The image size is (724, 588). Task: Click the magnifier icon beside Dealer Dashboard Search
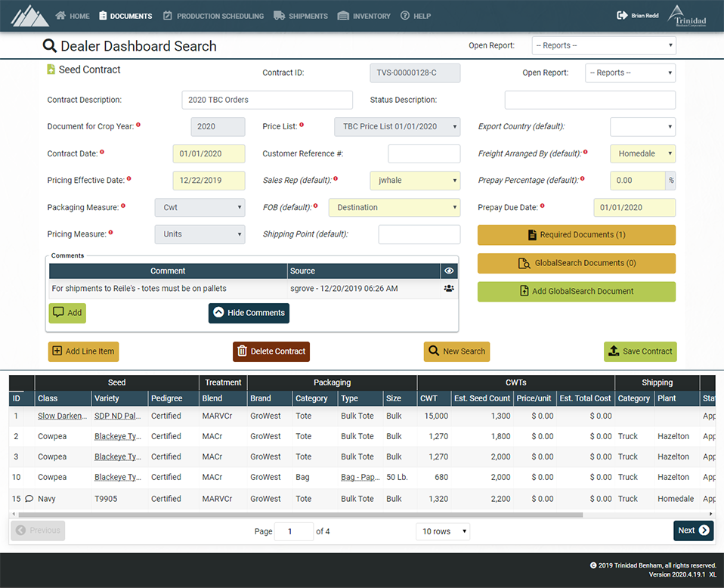(x=50, y=46)
